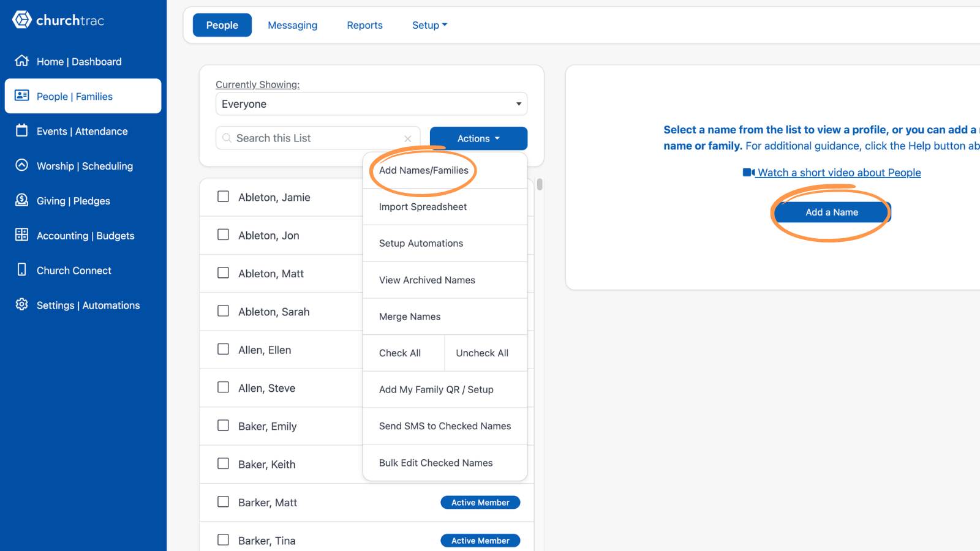The width and height of the screenshot is (980, 551).
Task: Open Settings | Automations section
Action: tap(83, 305)
